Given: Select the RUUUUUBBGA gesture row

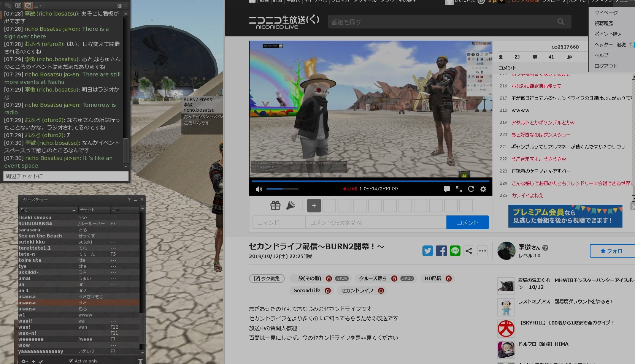Looking at the screenshot, I should (79, 224).
